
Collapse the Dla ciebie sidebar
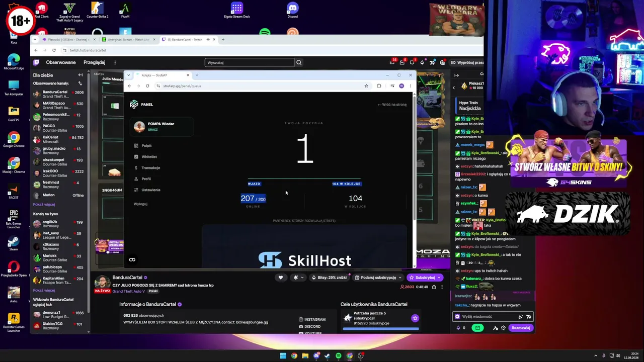pyautogui.click(x=80, y=75)
